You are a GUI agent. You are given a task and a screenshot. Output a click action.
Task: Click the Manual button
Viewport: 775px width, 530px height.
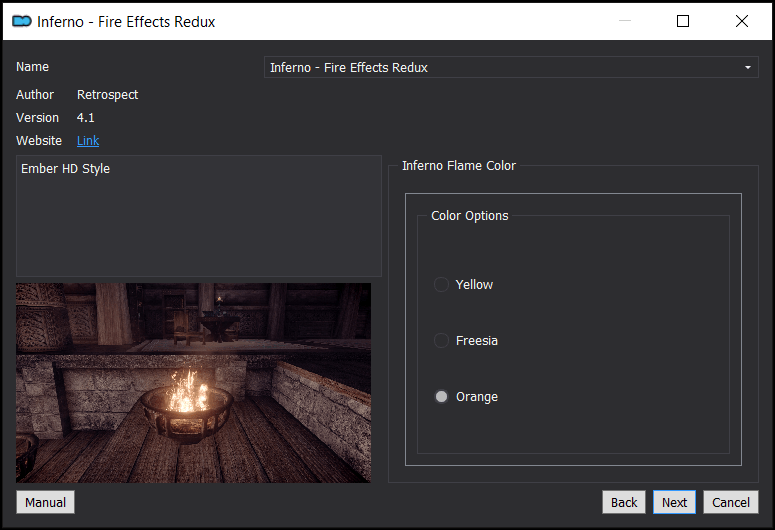tap(45, 502)
